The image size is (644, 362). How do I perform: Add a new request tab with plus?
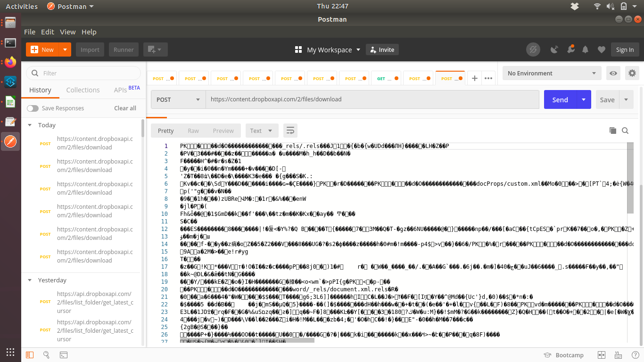point(475,78)
